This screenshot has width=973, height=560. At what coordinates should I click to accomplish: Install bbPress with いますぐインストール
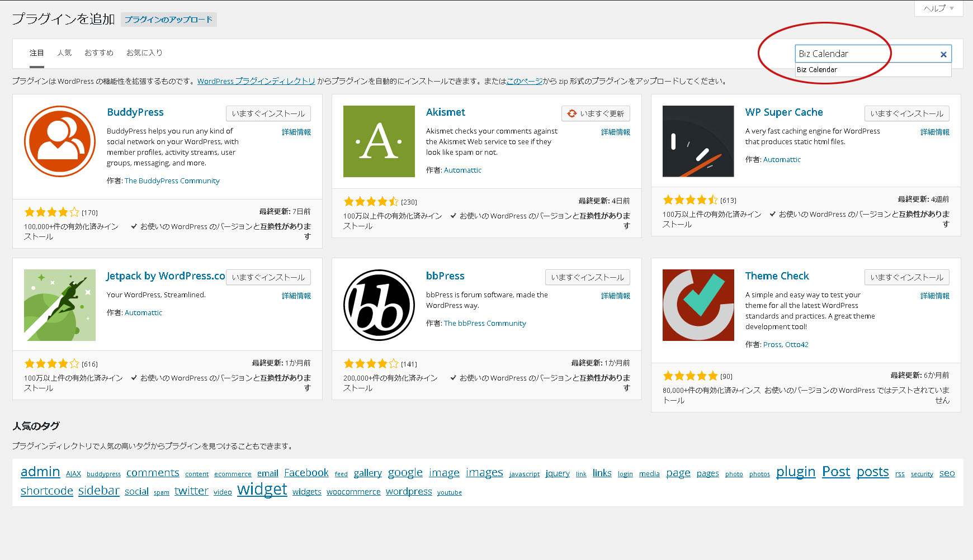point(588,277)
